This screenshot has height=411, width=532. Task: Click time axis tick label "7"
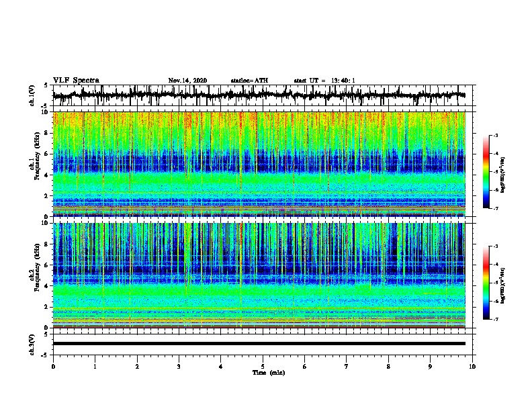[x=347, y=367]
